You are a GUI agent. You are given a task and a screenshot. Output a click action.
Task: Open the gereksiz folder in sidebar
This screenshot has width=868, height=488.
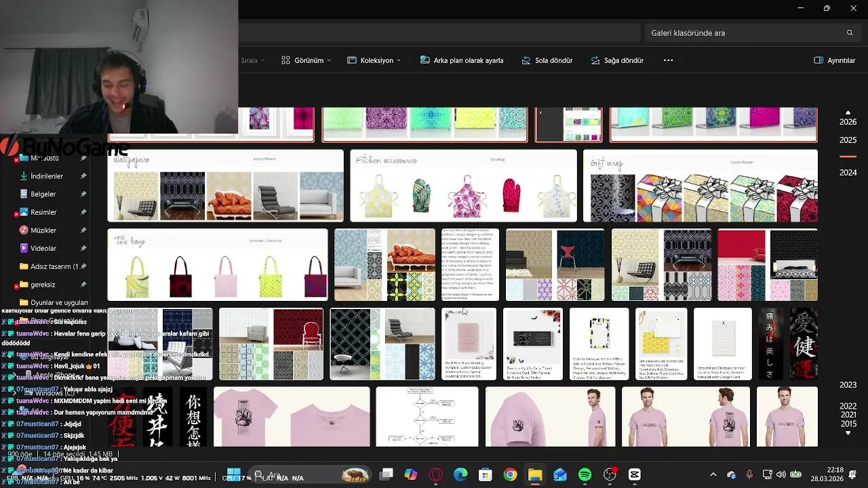coord(42,285)
